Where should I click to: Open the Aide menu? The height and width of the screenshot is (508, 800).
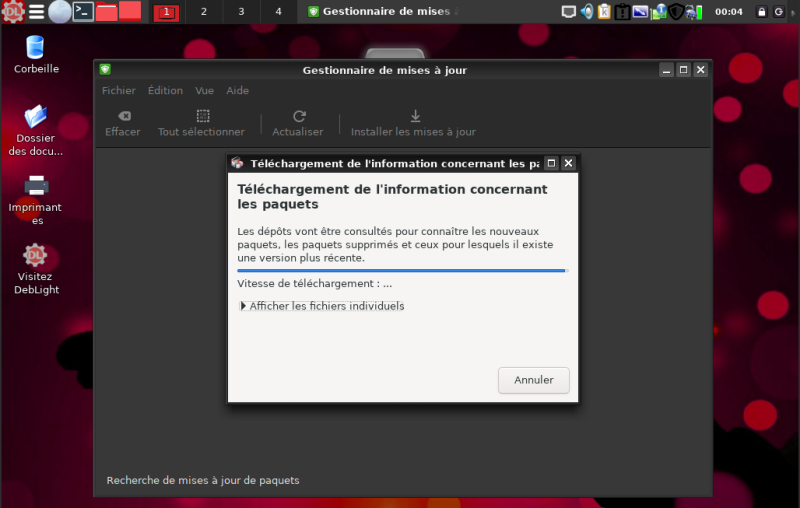[237, 91]
